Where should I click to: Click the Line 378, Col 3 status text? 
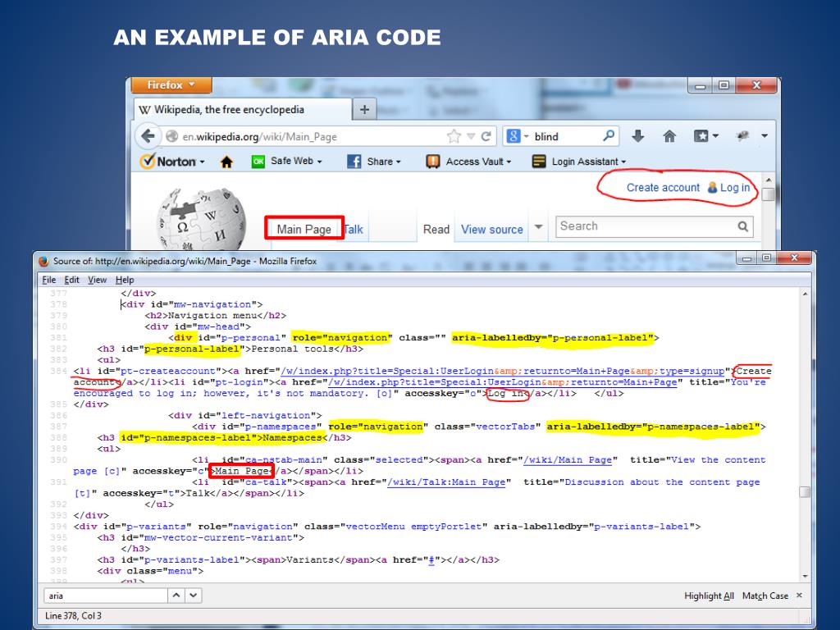[73, 615]
